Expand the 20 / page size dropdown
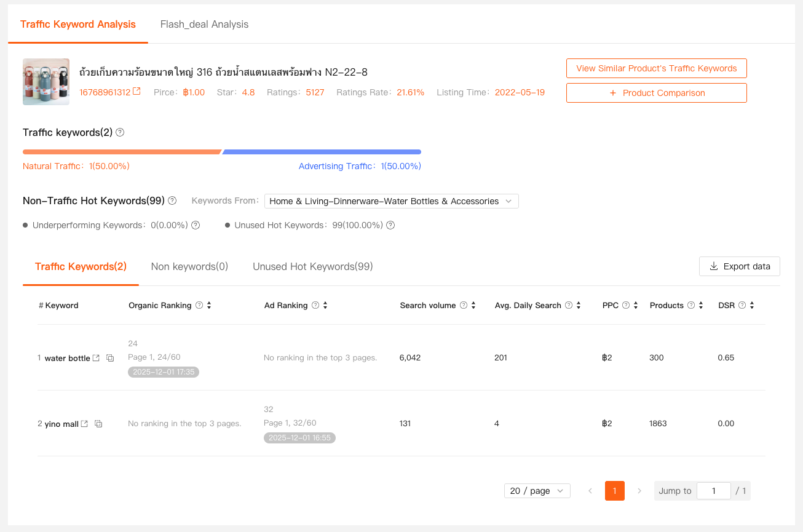The image size is (803, 532). pyautogui.click(x=537, y=491)
